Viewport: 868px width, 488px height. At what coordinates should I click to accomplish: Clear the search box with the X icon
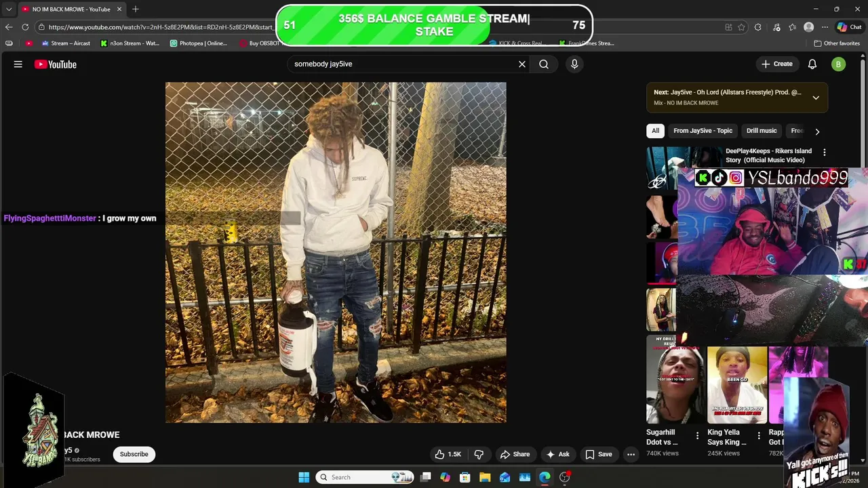pyautogui.click(x=522, y=64)
